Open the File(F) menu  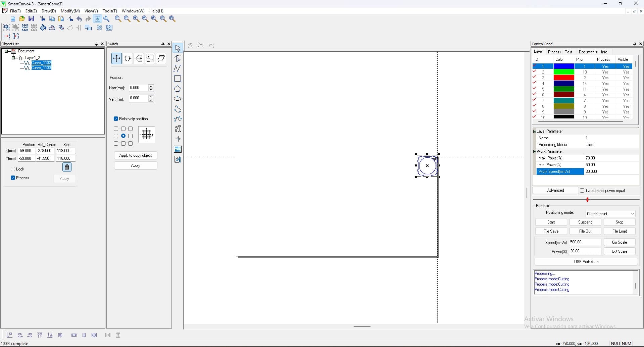click(15, 11)
